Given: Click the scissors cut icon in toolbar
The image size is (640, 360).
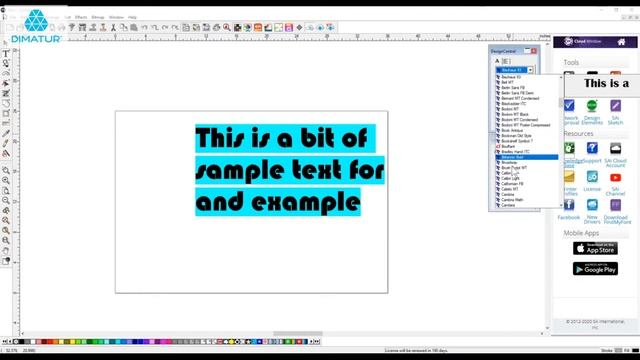Looking at the screenshot, I should pyautogui.click(x=113, y=27).
